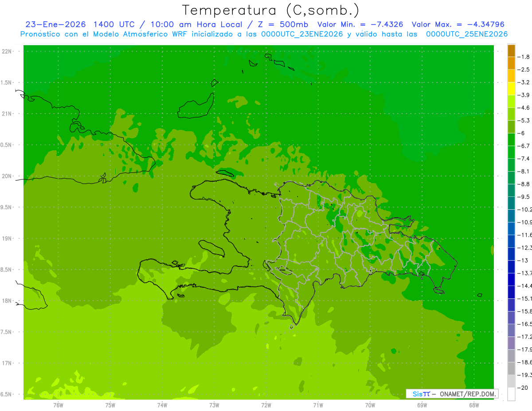532x411 pixels.
Task: Click the '19N' latitude label
Action: 7,239
